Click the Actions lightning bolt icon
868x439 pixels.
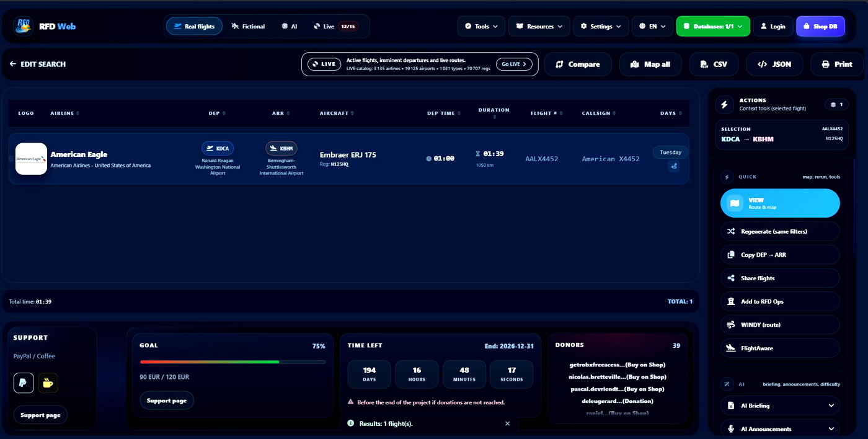(x=725, y=105)
